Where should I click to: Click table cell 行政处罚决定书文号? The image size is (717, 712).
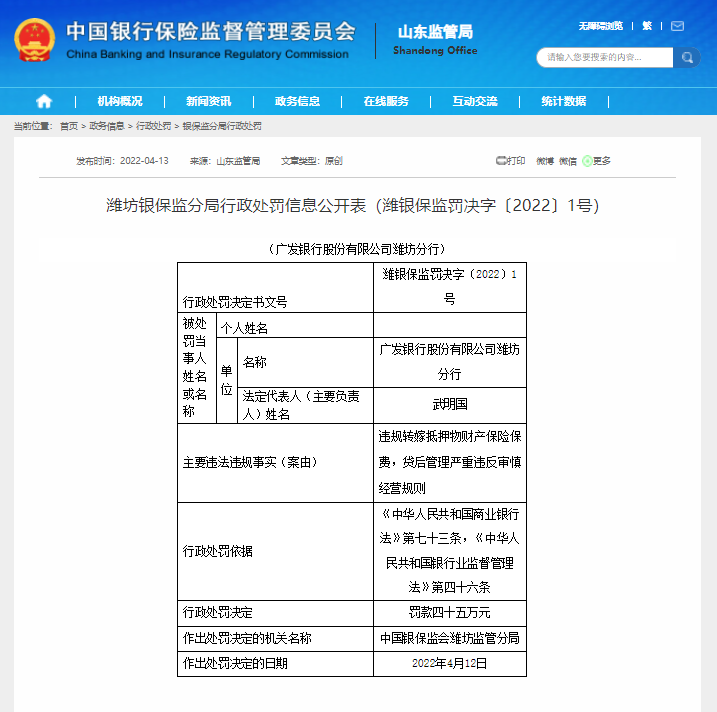(275, 288)
